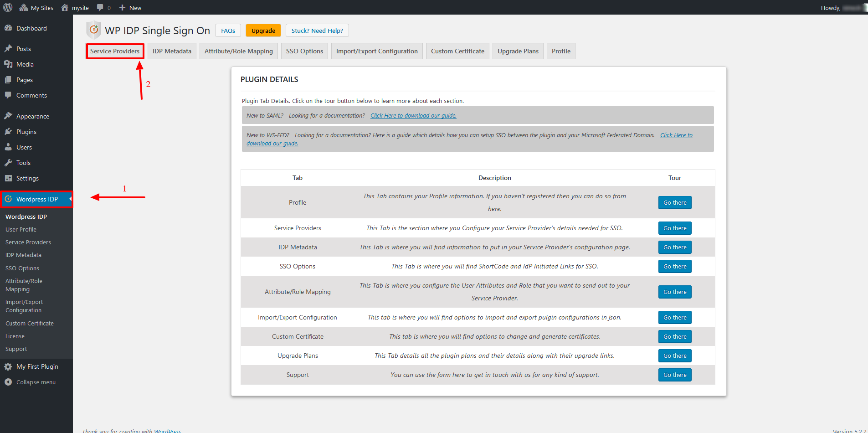The width and height of the screenshot is (868, 433).
Task: Click Go there for Profile row
Action: (675, 202)
